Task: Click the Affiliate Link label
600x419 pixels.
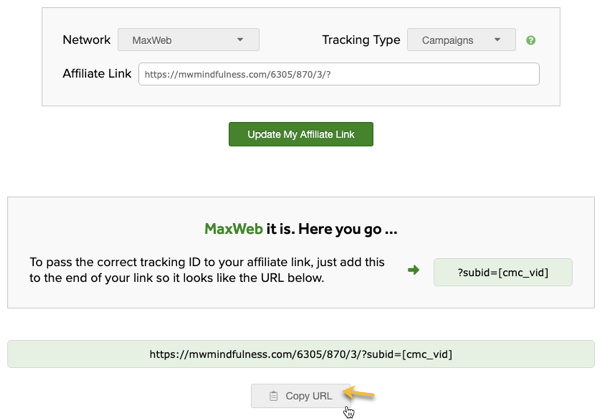Action: [x=97, y=73]
